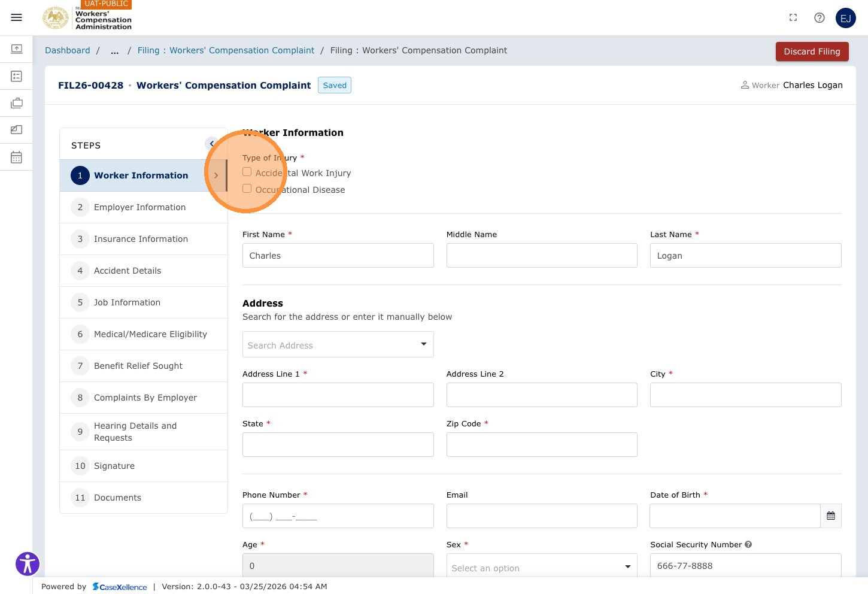Go to step 9 Hearing Details and Requests

click(144, 432)
